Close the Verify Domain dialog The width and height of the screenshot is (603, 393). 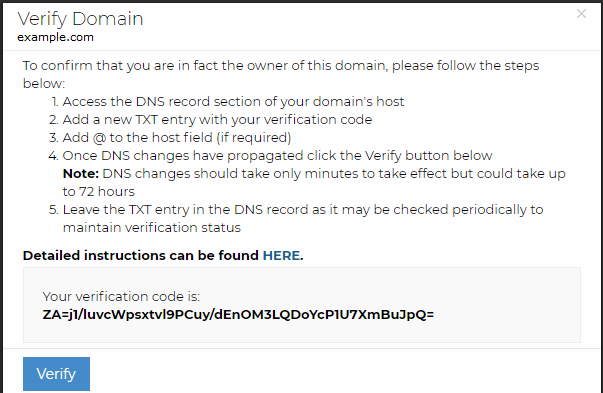[581, 14]
